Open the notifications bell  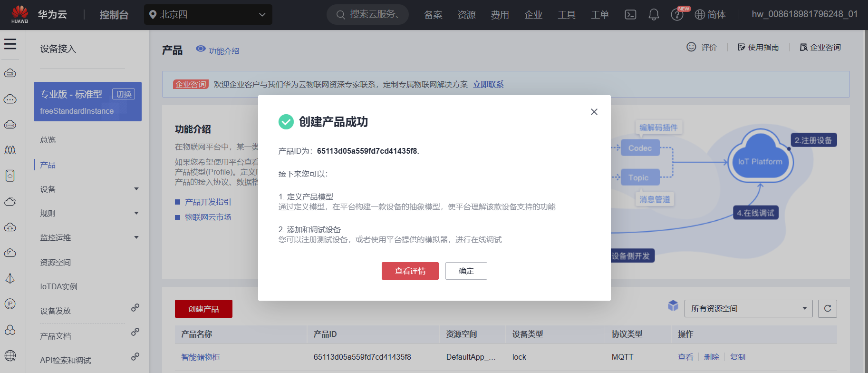654,15
